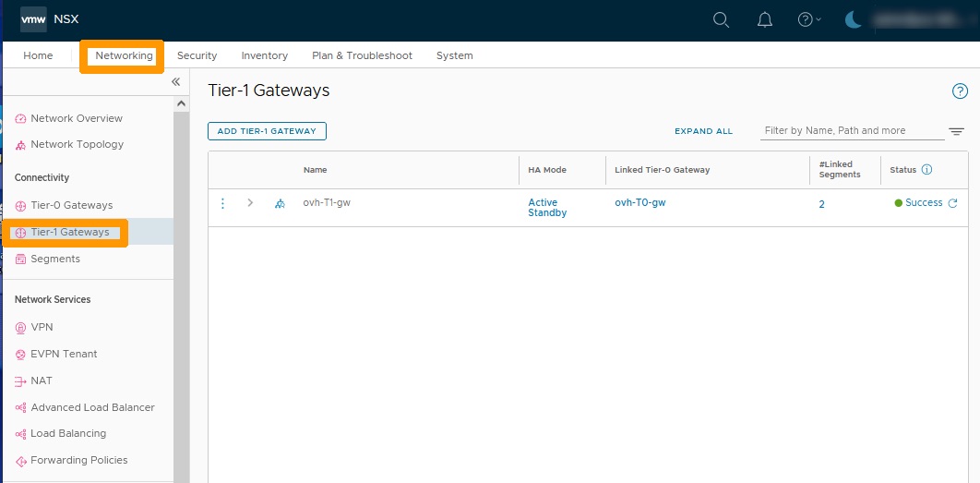Open the notifications bell
Viewport: 980px width, 483px height.
point(764,20)
